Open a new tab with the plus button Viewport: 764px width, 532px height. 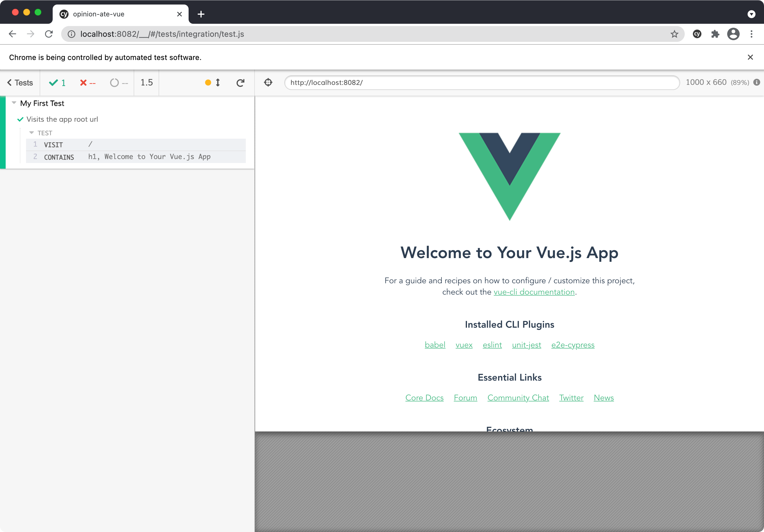pyautogui.click(x=201, y=14)
